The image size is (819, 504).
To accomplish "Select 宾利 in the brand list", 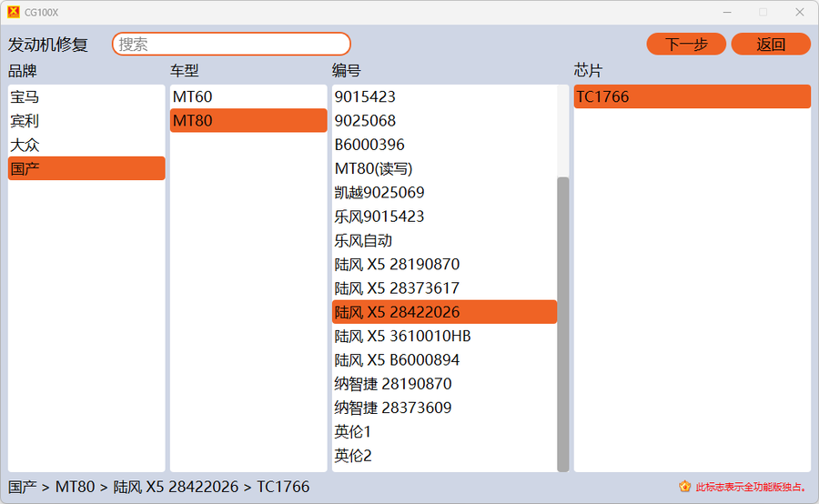I will click(x=86, y=121).
